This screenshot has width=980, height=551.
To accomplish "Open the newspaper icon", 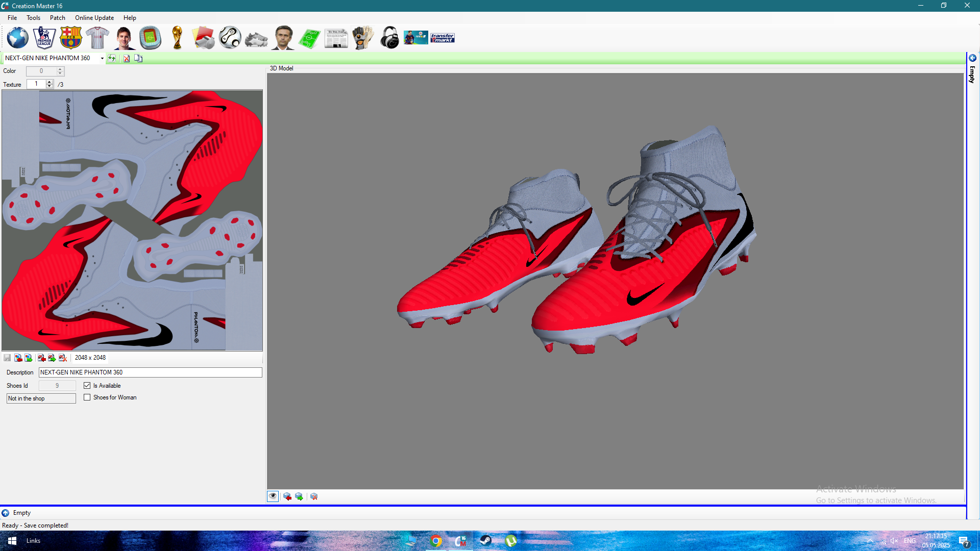I will (x=336, y=38).
